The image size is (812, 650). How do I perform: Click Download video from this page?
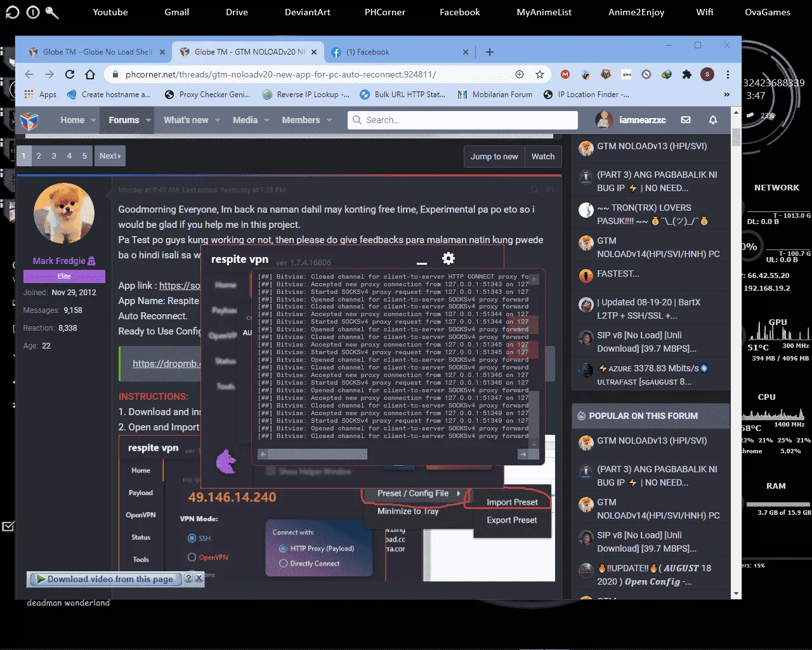[x=105, y=579]
